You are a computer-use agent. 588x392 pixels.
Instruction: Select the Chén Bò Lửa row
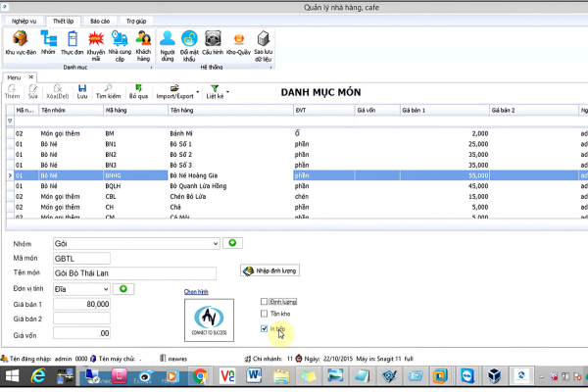(x=296, y=197)
